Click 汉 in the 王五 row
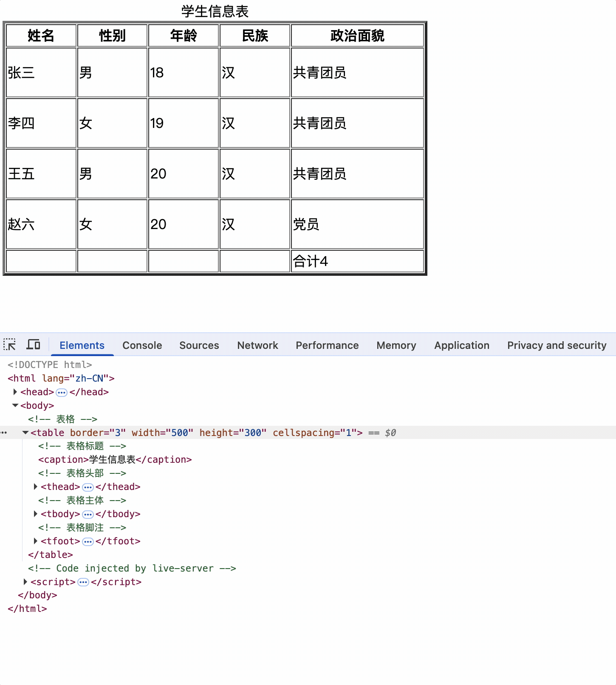 255,174
